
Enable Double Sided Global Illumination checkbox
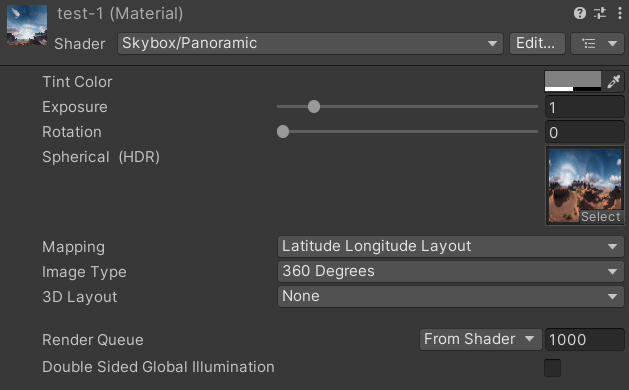pos(552,368)
